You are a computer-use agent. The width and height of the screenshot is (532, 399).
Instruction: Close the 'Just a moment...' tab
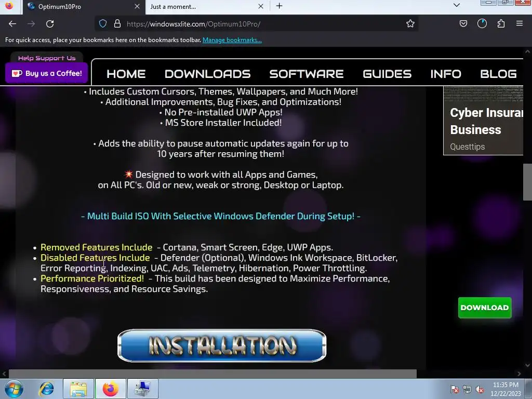[x=261, y=6]
